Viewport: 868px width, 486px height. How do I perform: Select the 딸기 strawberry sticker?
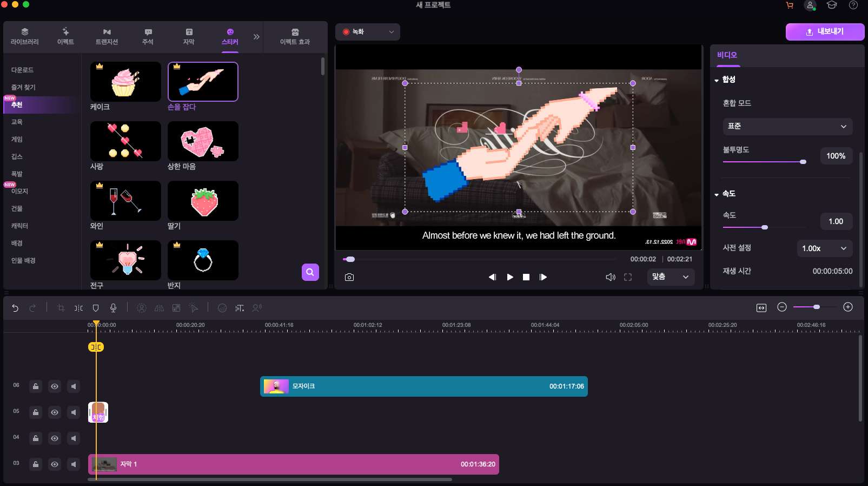[x=203, y=201]
